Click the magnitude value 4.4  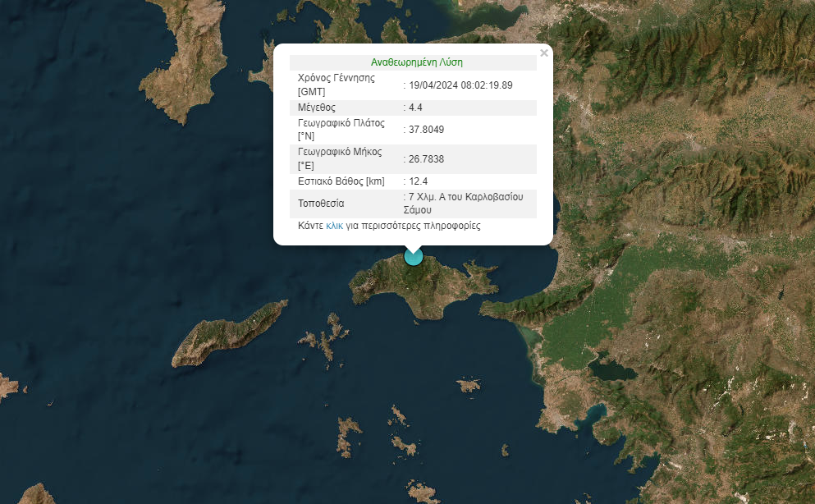tap(418, 108)
